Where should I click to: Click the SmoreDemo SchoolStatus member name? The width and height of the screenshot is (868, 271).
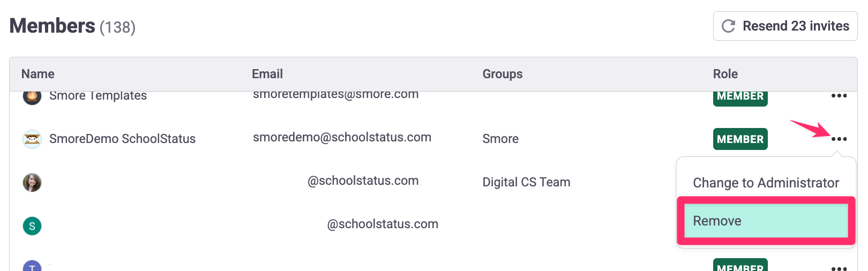122,139
